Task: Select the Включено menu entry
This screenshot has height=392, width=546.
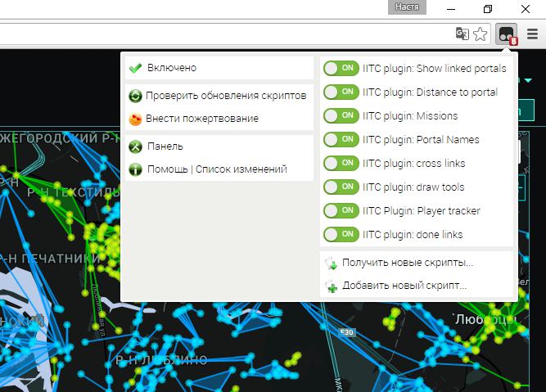Action: tap(219, 68)
